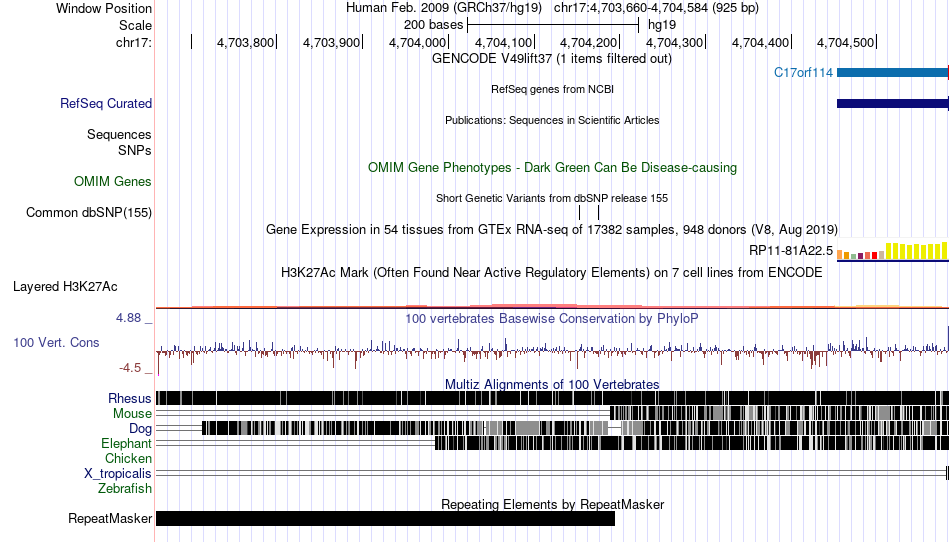Click the Mouse alignment label

[132, 414]
